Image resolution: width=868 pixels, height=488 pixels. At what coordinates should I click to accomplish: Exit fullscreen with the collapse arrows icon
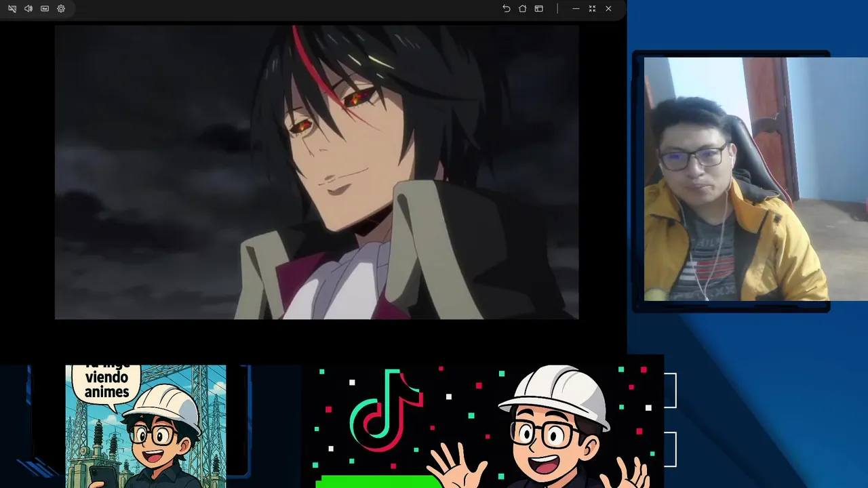[x=592, y=9]
